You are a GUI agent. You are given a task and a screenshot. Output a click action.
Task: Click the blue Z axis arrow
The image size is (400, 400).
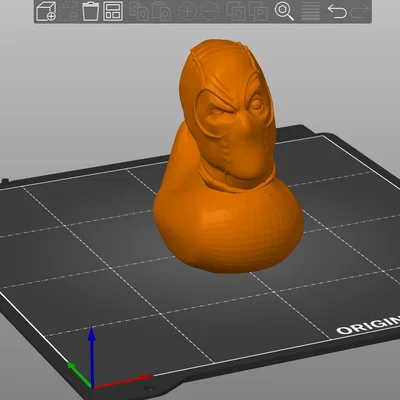point(92,357)
